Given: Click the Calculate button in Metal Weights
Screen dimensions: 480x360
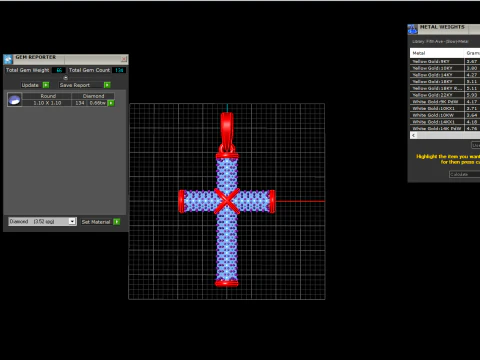Looking at the screenshot, I should (x=464, y=174).
